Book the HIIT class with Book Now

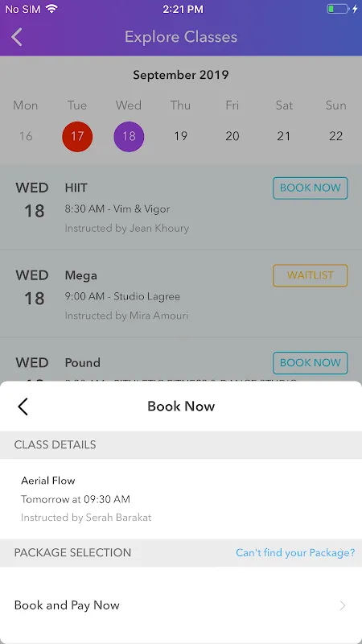(311, 188)
